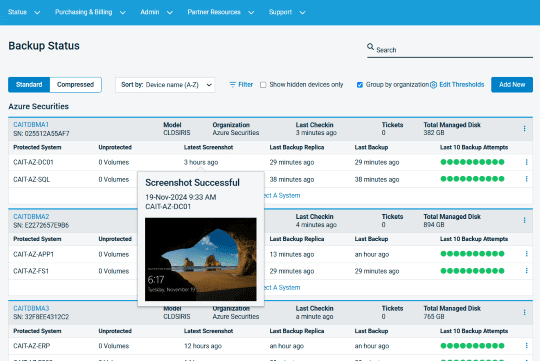
Task: Select the CAIT-AZ-ERP protected system
Action: pyautogui.click(x=32, y=346)
